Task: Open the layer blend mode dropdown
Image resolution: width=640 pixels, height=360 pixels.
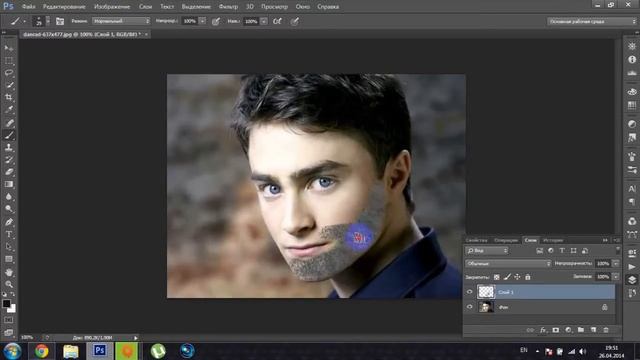Action: tap(508, 264)
